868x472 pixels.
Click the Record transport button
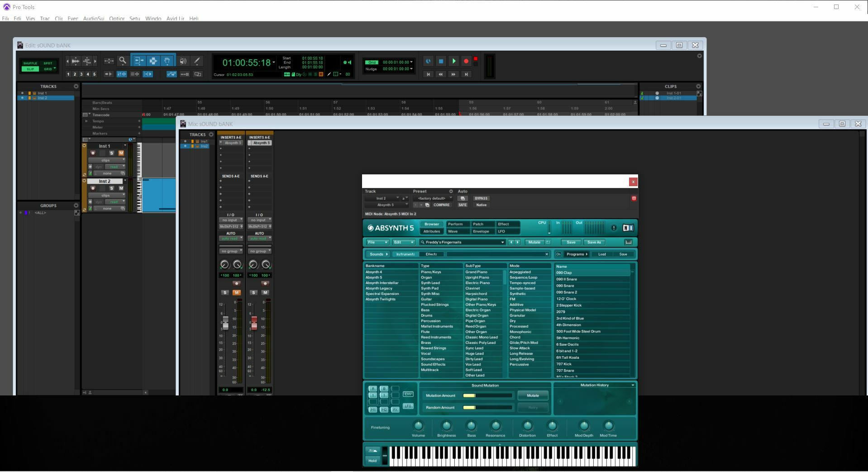click(x=466, y=61)
